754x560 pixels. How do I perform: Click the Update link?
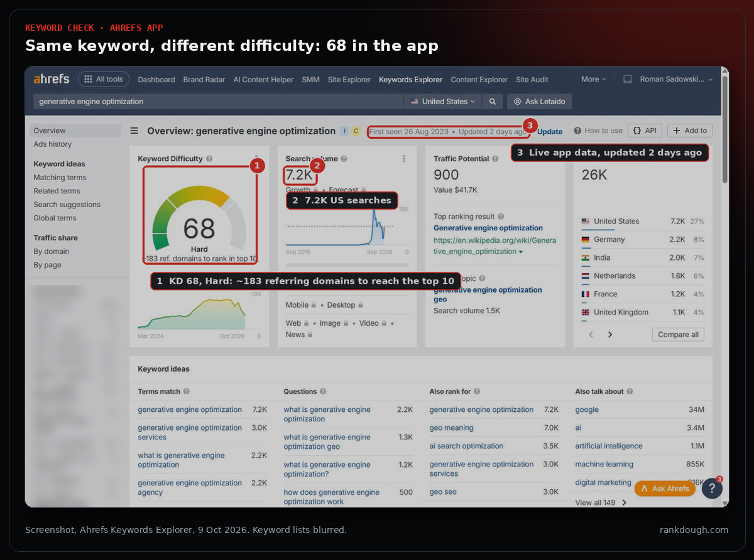tap(550, 131)
